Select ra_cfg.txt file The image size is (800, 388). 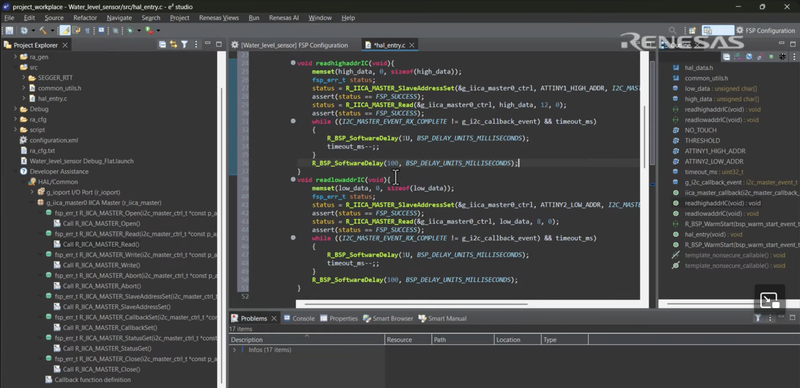(37, 151)
